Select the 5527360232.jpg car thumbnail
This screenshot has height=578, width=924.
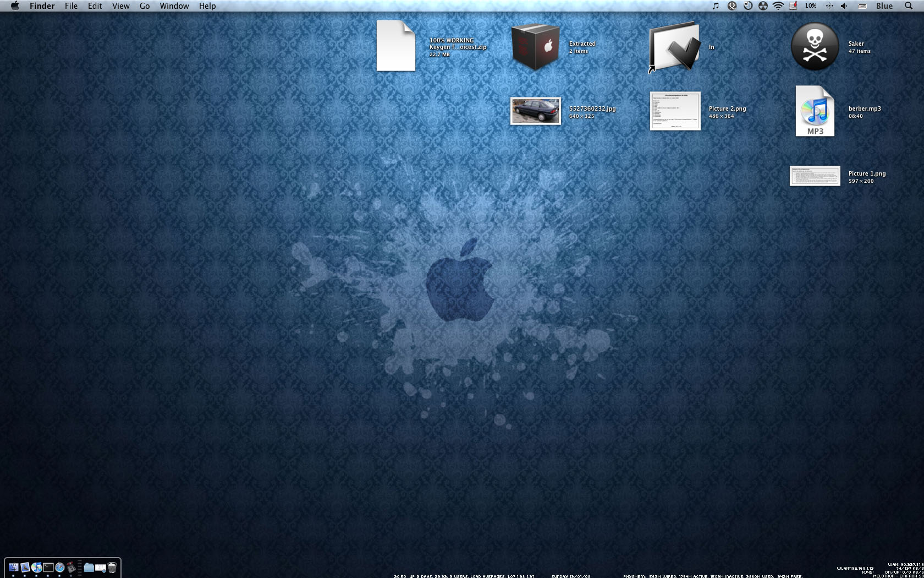[536, 111]
